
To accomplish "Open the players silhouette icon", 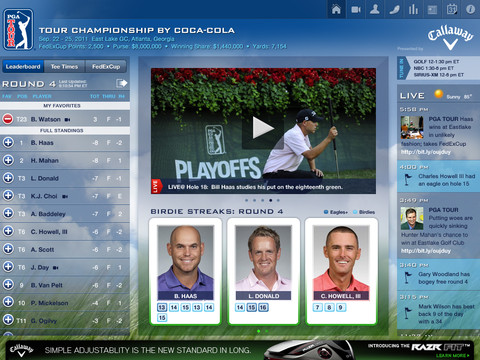I will tap(375, 9).
